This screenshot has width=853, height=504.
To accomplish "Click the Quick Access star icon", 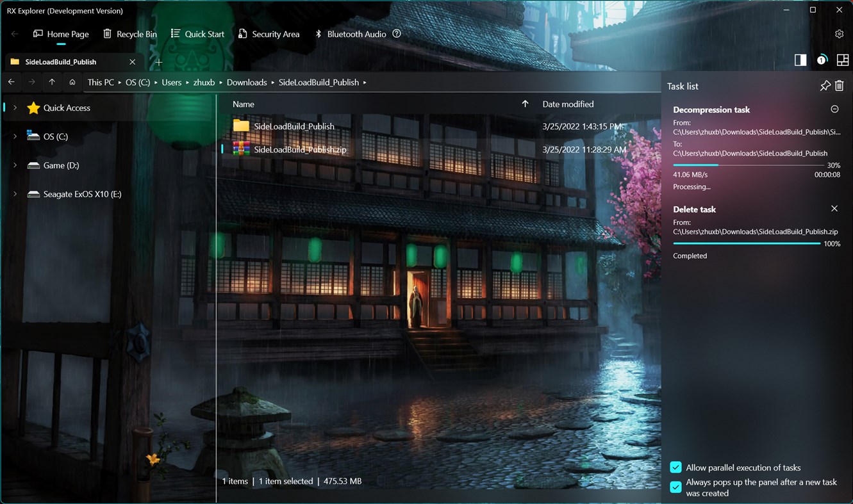I will 33,108.
